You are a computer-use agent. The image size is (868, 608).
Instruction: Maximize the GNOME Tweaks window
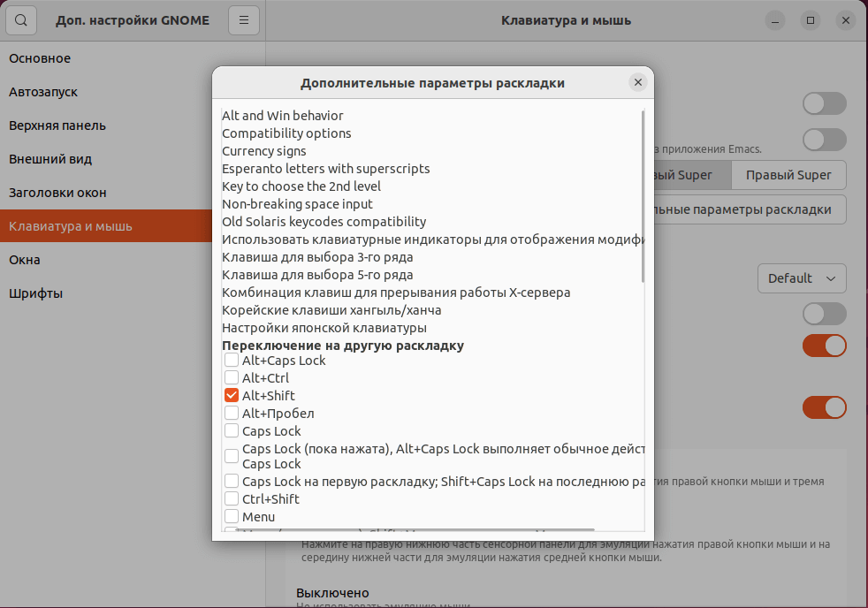tap(810, 19)
